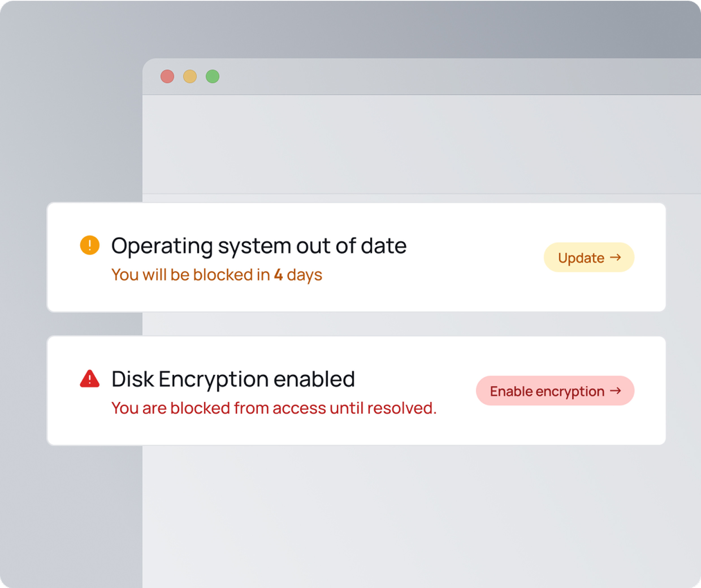Click the bold number 4 in warning text
The width and height of the screenshot is (701, 588).
click(x=278, y=274)
